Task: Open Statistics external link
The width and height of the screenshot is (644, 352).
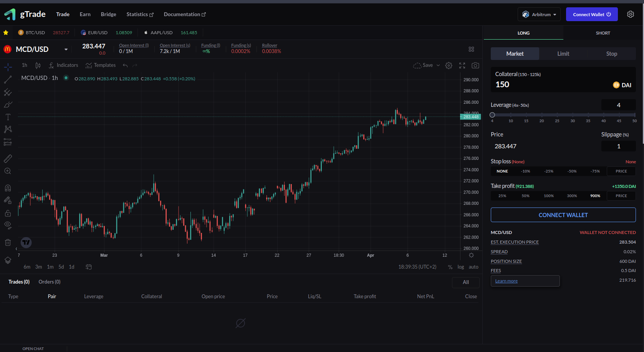Action: coord(140,14)
